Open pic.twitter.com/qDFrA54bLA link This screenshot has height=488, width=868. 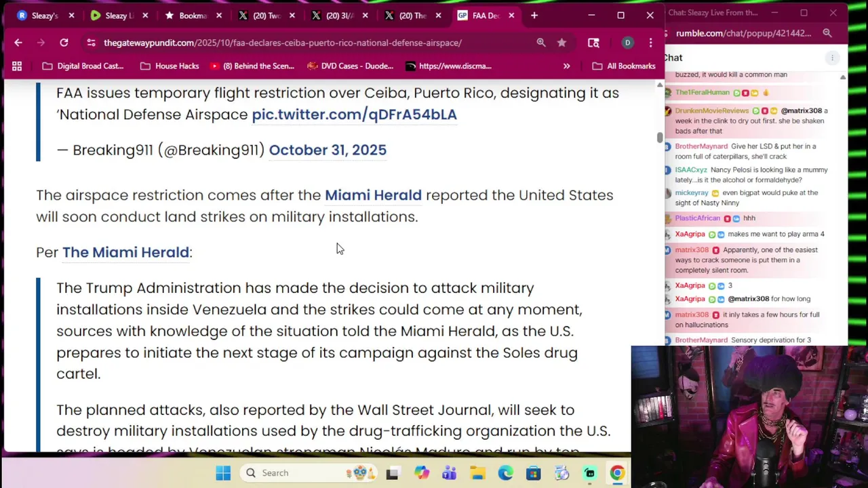click(354, 115)
